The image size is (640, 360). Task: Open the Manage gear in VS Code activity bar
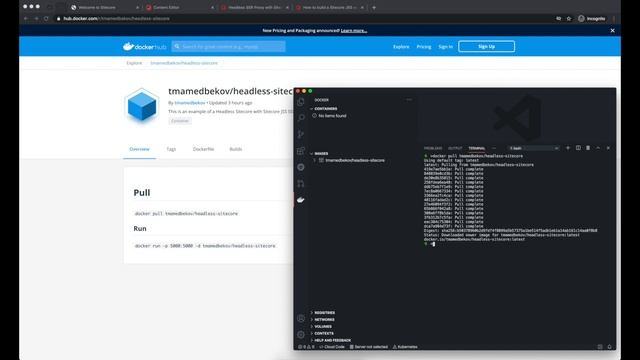tap(301, 335)
